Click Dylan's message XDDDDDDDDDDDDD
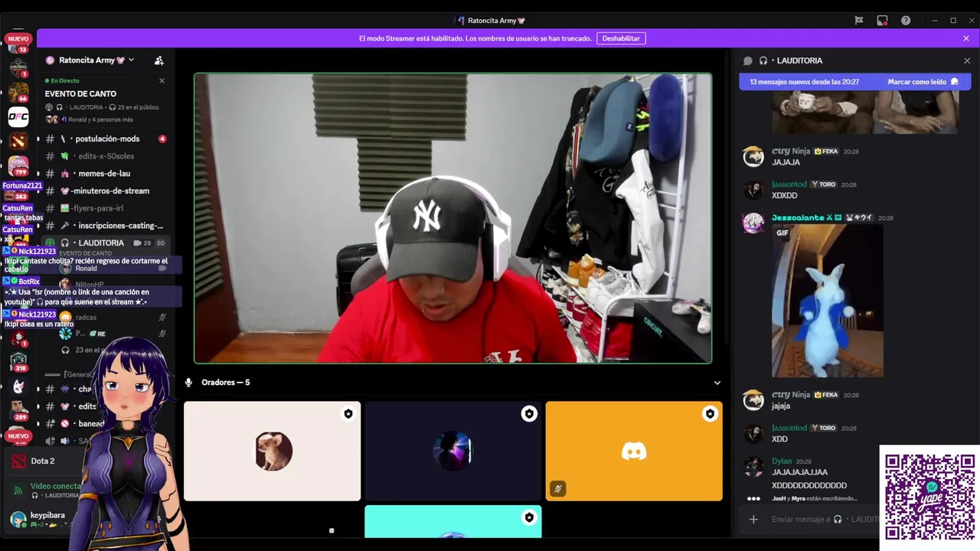The height and width of the screenshot is (551, 980). [809, 485]
